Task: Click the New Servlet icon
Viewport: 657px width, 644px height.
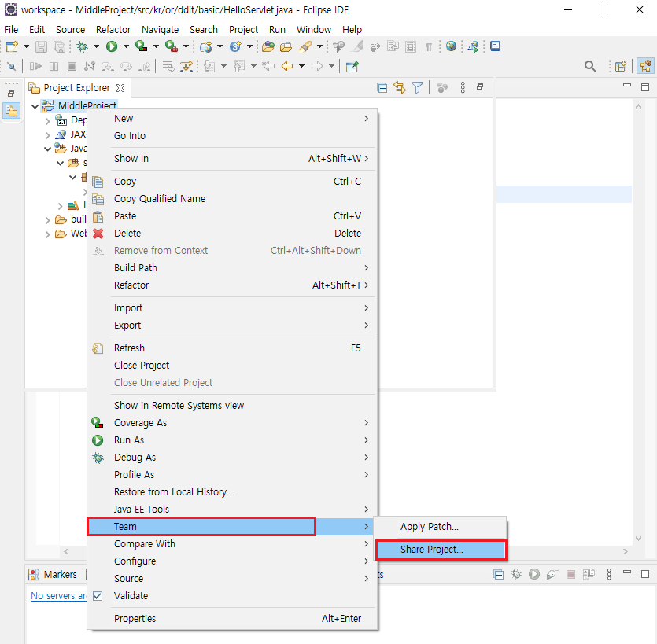Action: click(235, 46)
